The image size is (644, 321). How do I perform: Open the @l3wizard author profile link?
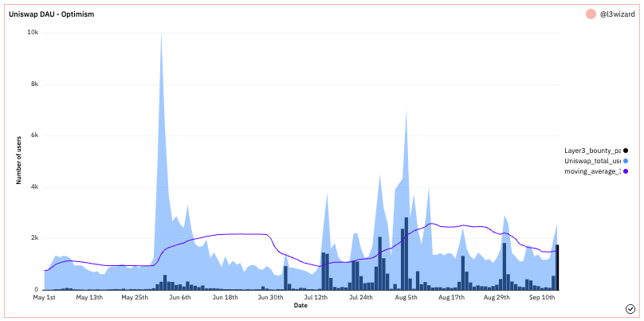[x=617, y=14]
